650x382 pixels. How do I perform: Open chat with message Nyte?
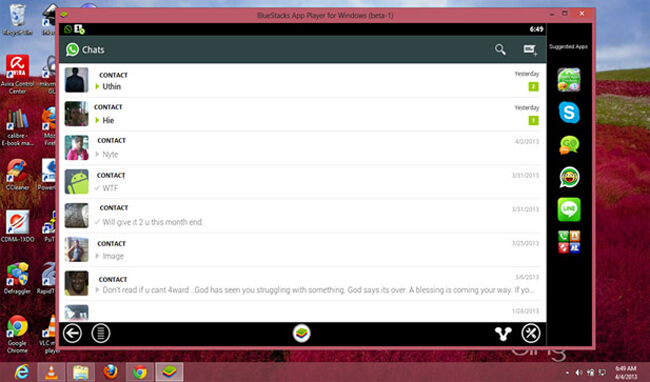click(302, 148)
